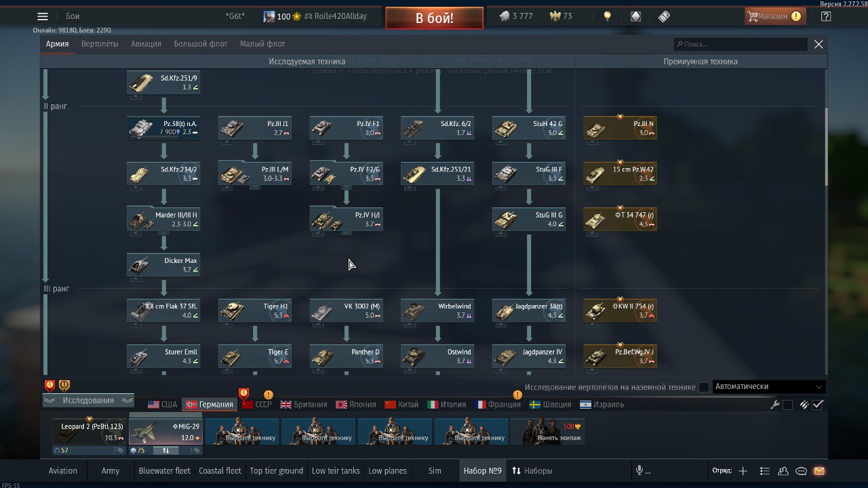
Task: Click the Pz.IV F1 tank card
Action: point(347,128)
